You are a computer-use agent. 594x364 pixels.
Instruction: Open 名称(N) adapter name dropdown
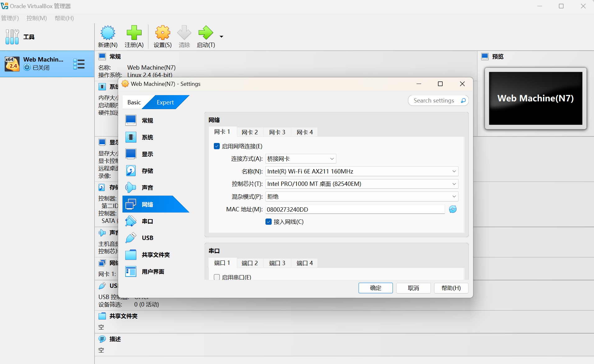tap(362, 171)
